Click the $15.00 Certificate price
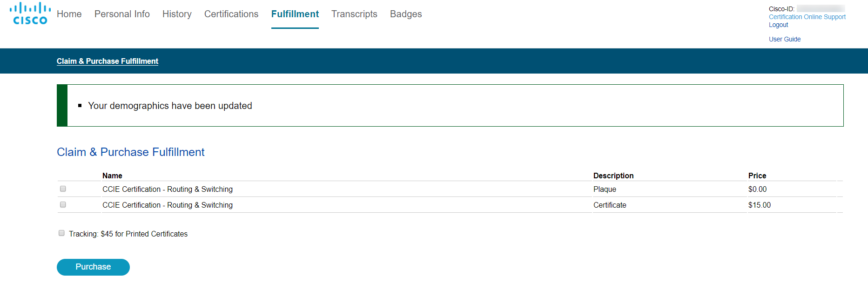868x284 pixels. coord(759,205)
